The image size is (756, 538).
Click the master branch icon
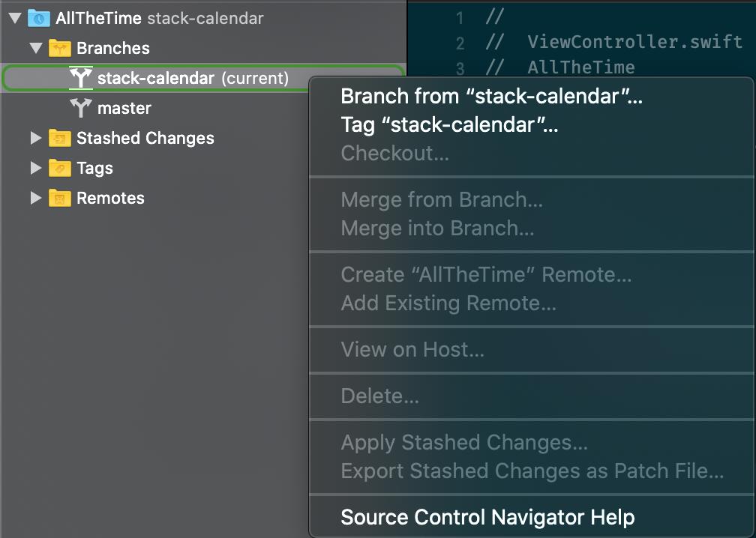[81, 108]
